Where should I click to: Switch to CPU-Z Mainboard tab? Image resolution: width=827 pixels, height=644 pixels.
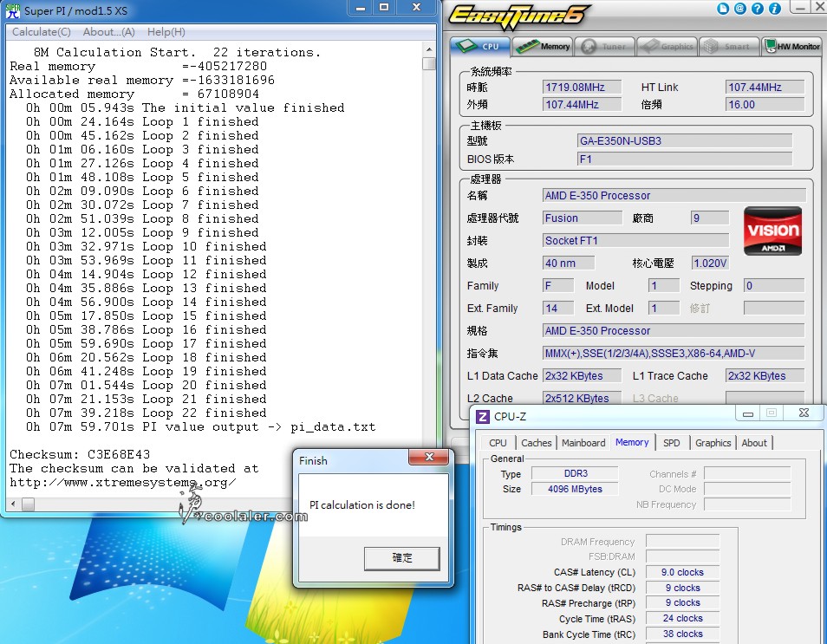583,443
